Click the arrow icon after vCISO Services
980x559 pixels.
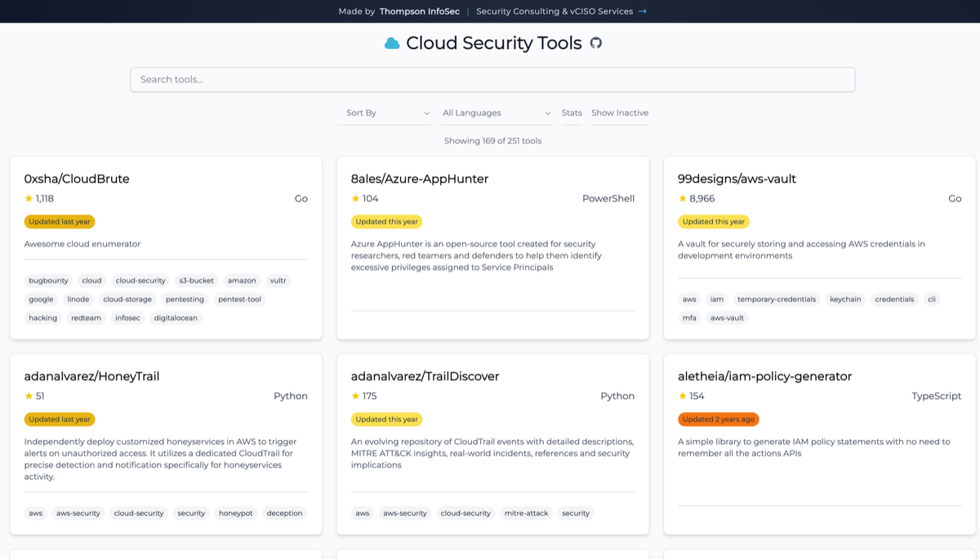coord(643,11)
